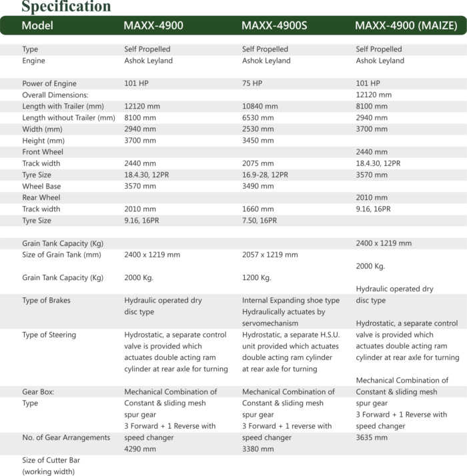Click the "Specification" heading
Viewport: 467px width, 476px height.
pyautogui.click(x=66, y=6)
